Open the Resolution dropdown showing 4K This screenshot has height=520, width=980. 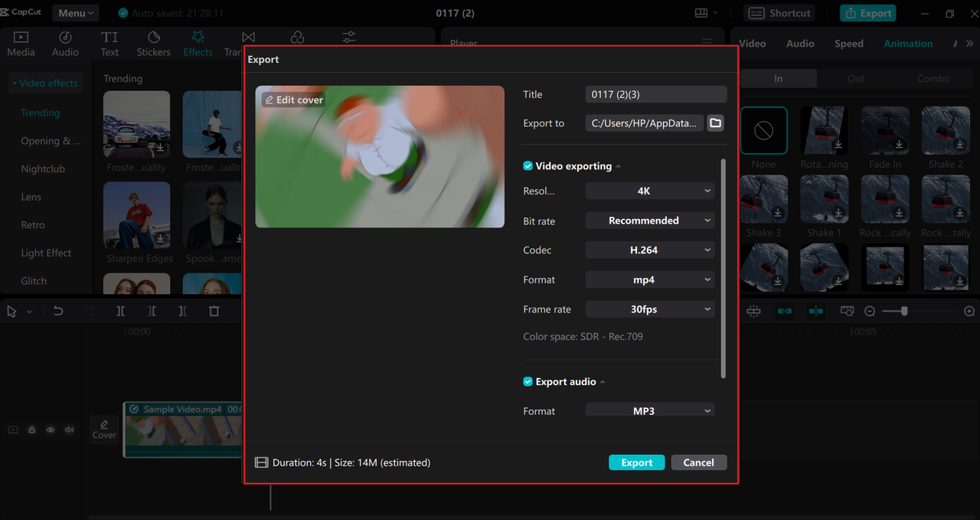(x=650, y=191)
